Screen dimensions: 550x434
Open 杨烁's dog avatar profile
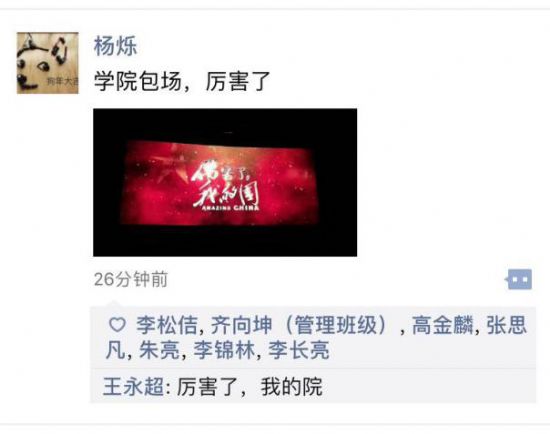point(47,63)
